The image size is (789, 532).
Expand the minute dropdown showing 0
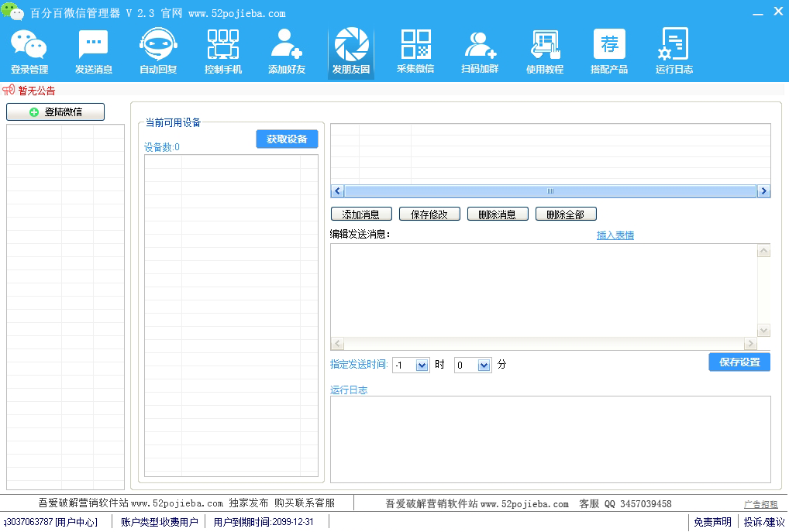[x=484, y=366]
